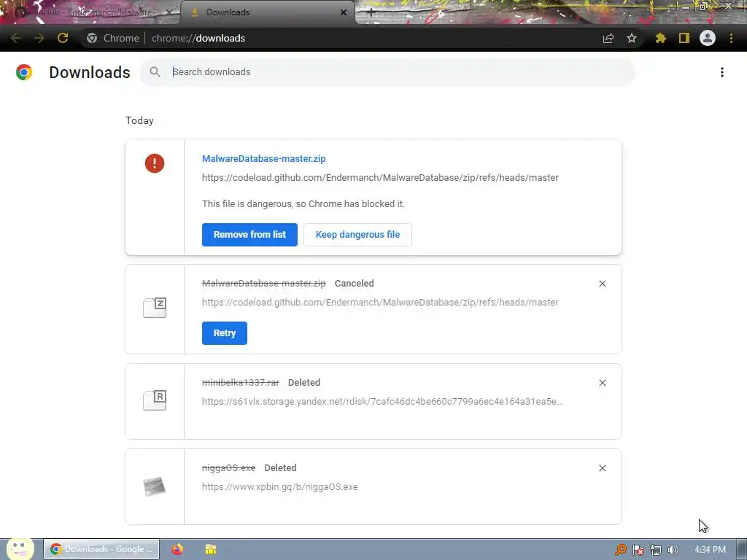This screenshot has width=747, height=560.
Task: Click the orange magnifier tray icon
Action: 621,550
